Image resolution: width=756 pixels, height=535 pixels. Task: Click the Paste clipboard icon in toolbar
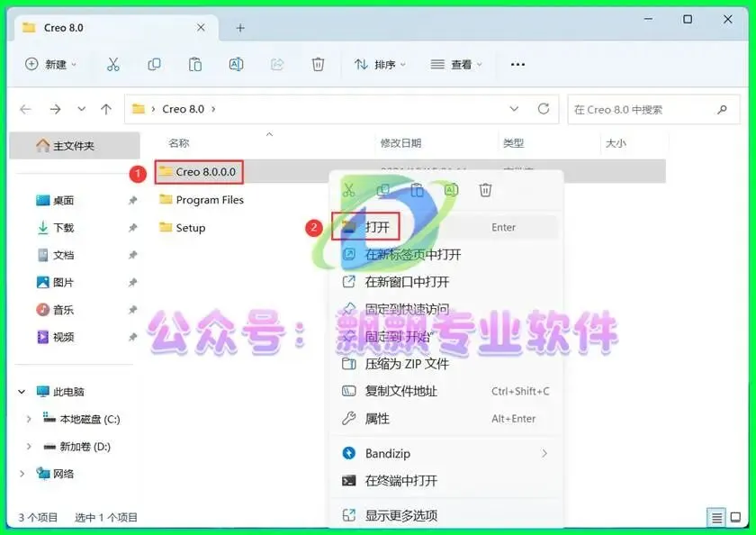(195, 64)
